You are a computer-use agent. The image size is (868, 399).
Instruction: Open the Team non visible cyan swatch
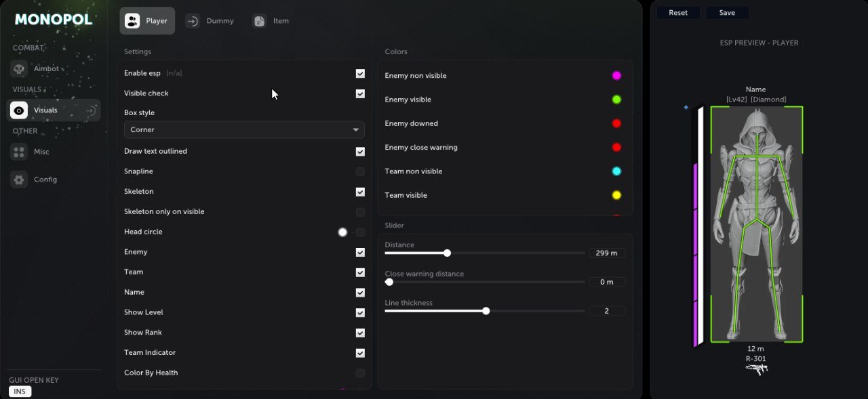point(616,171)
